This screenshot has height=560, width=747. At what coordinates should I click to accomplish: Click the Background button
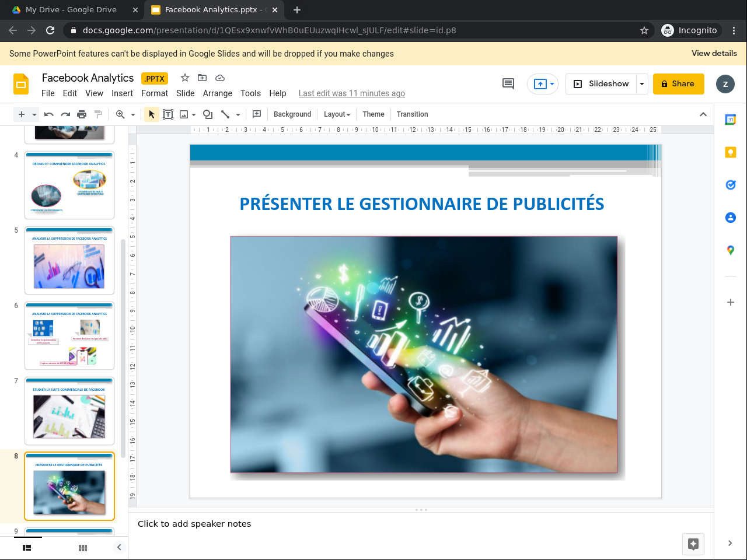pos(292,114)
